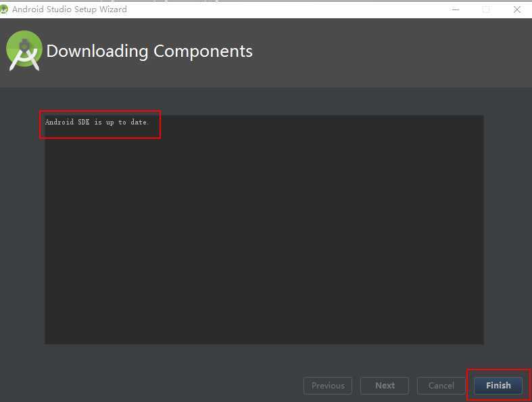Minimize the Setup Wizard window
532x402 pixels.
[x=456, y=9]
